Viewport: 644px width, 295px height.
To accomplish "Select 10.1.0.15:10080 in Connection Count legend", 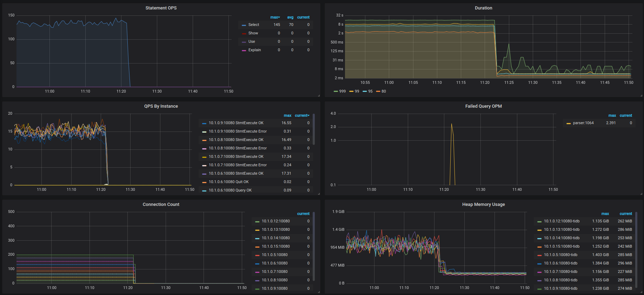I will click(275, 246).
